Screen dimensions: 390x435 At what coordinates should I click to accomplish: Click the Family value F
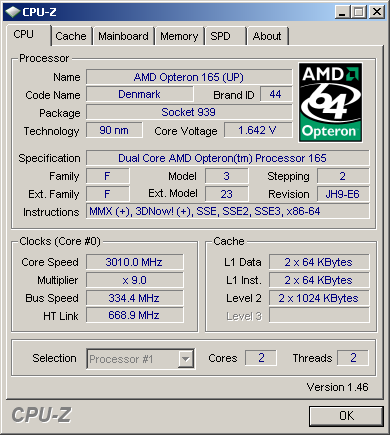tap(108, 176)
